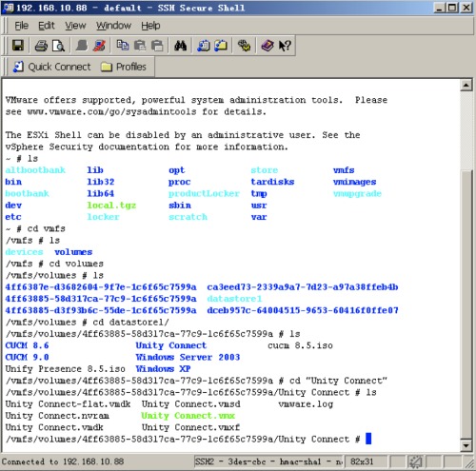Click green 'Unity Connect.vmx' file name

[188, 416]
